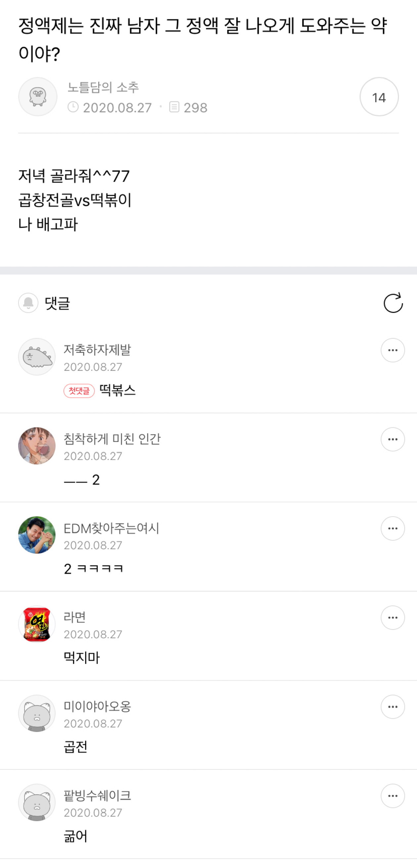Open more options for 팥빙수쉐이크's comment
The width and height of the screenshot is (417, 868).
point(393,796)
